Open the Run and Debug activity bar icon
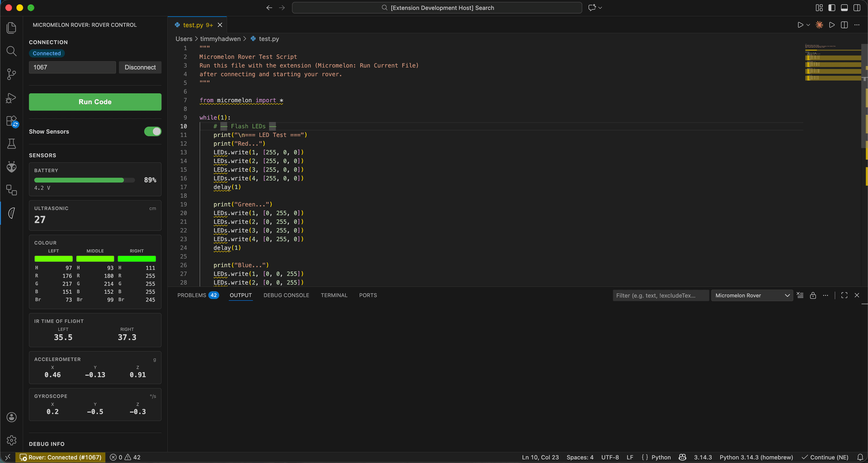868x463 pixels. [11, 98]
